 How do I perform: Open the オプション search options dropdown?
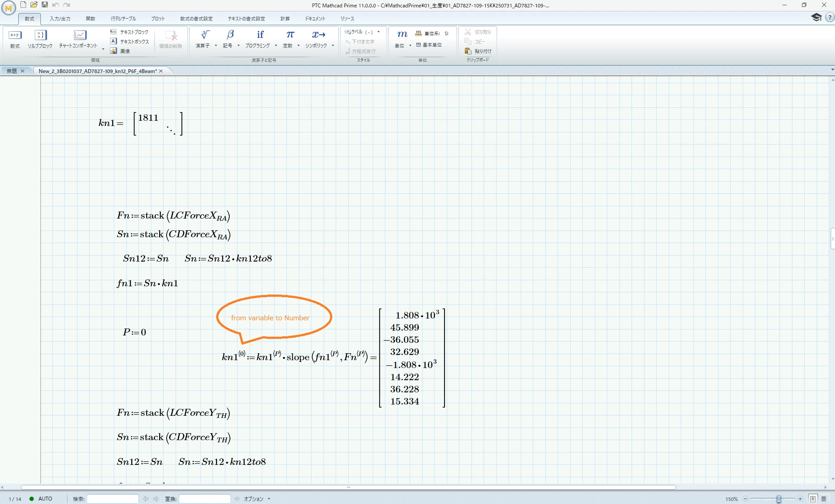coord(257,499)
